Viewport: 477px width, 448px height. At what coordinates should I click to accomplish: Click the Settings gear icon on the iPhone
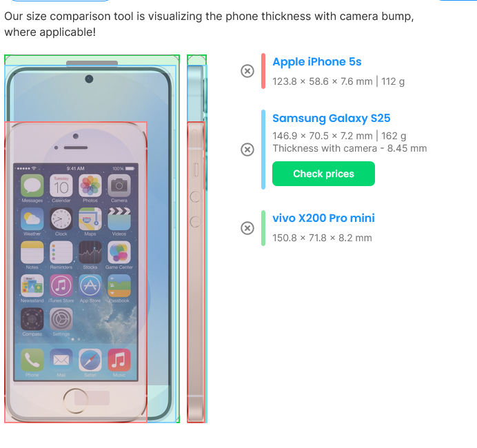coord(61,319)
